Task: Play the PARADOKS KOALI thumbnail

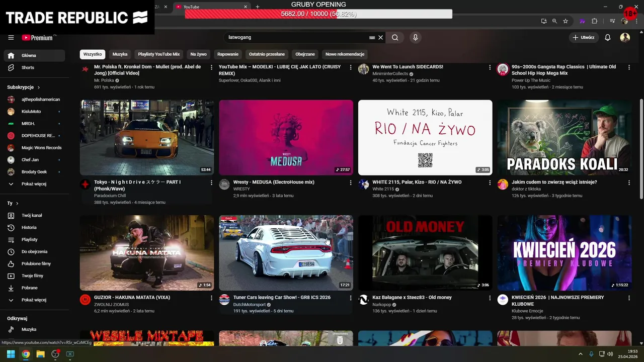Action: [x=565, y=137]
